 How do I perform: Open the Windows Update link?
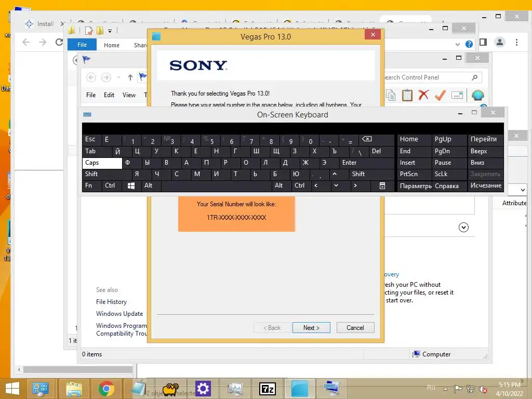tap(119, 314)
